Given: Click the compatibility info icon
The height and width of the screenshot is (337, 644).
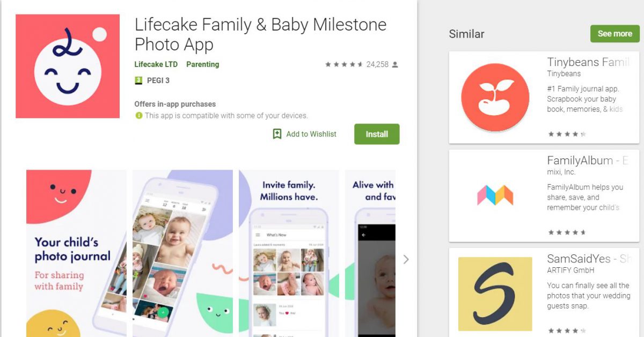Looking at the screenshot, I should [x=139, y=115].
